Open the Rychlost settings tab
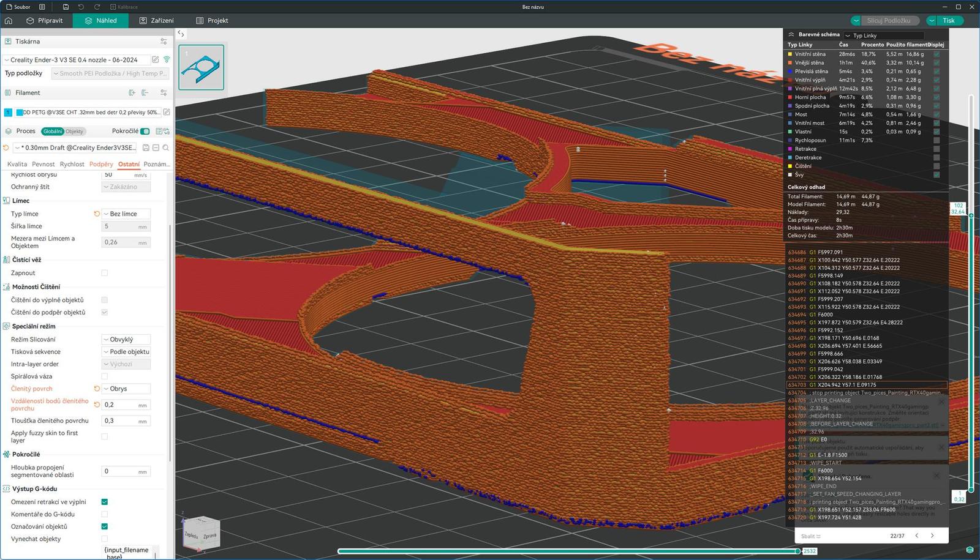The image size is (980, 560). (72, 164)
